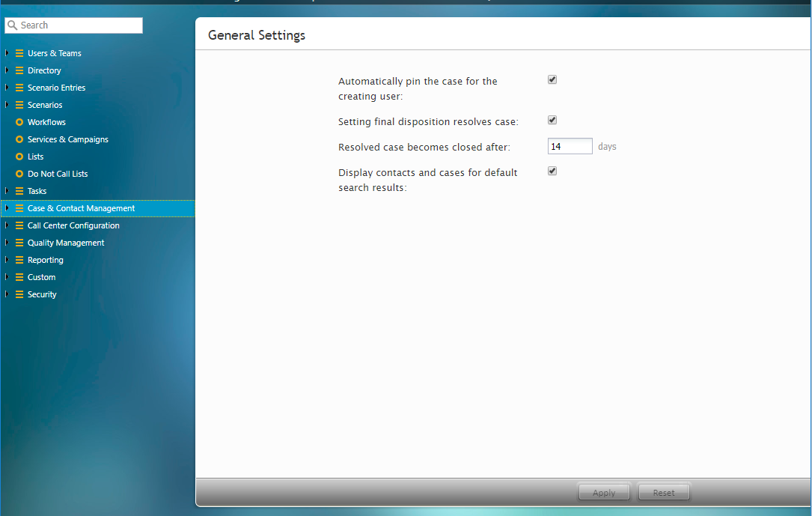This screenshot has height=516, width=812.
Task: Click the Workflows circle icon
Action: click(19, 122)
